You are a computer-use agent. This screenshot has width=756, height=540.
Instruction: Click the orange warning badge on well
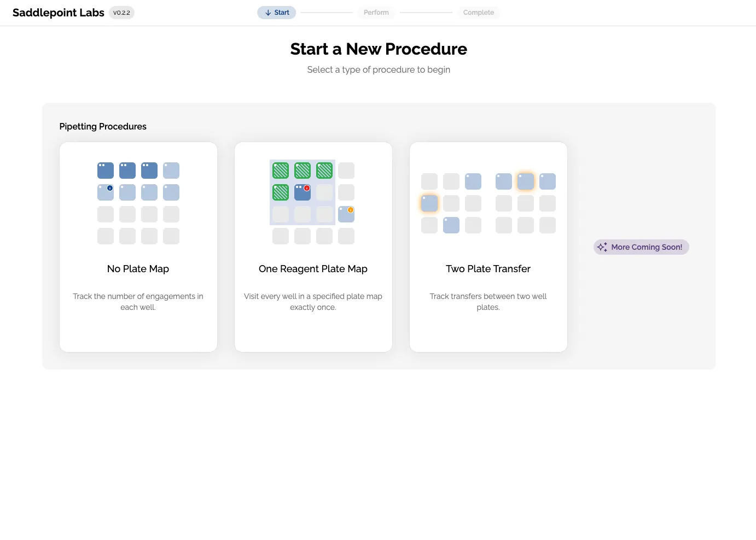[351, 210]
